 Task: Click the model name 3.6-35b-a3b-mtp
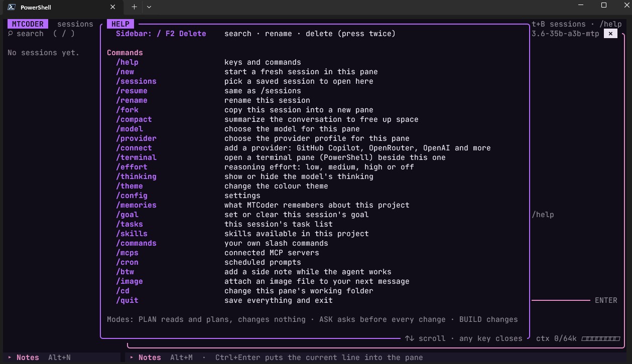coord(565,34)
